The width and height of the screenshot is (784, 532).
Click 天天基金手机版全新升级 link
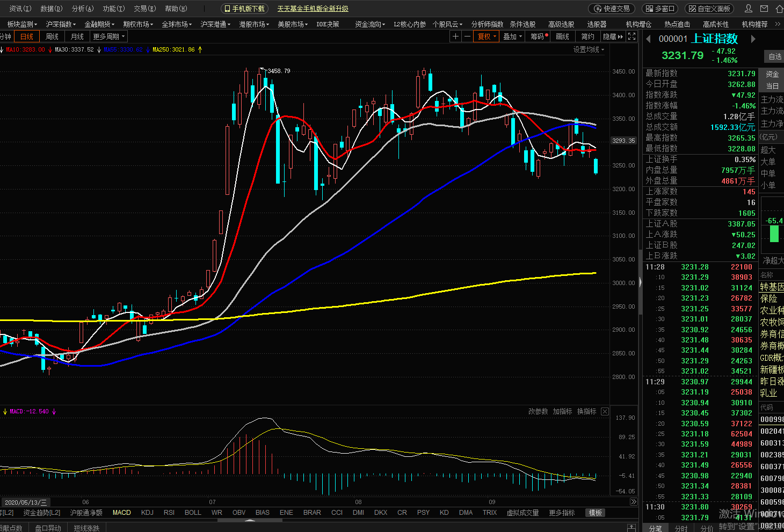pyautogui.click(x=313, y=9)
